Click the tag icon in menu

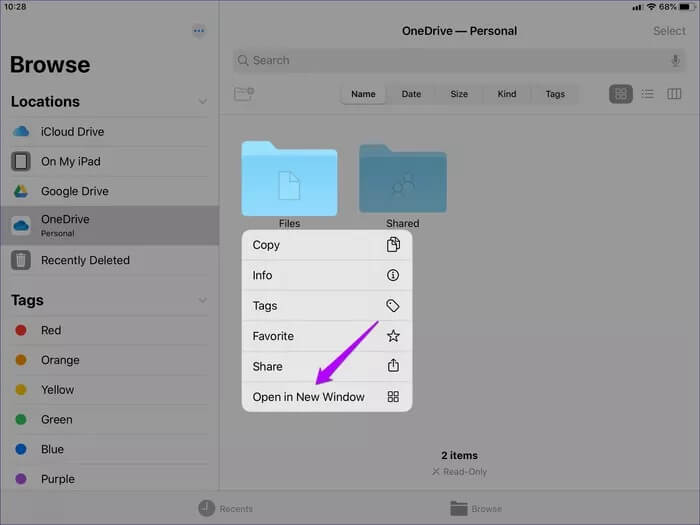(393, 306)
